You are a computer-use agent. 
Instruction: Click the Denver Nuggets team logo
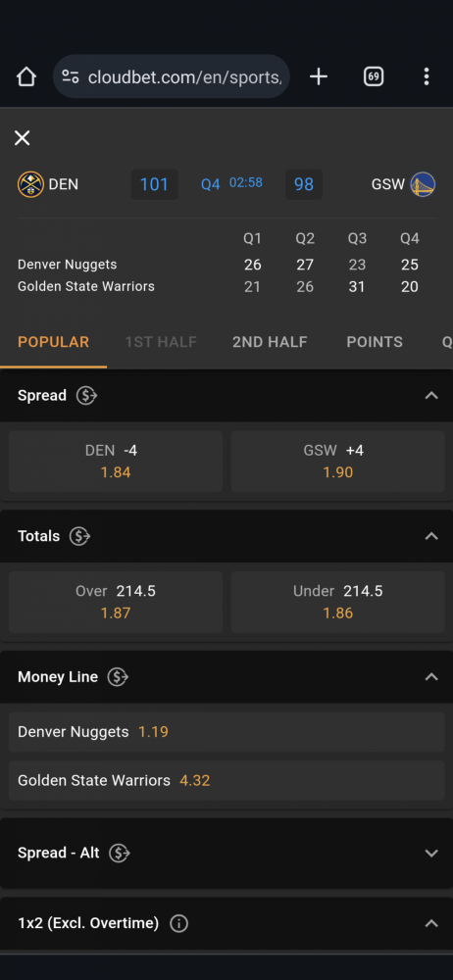pos(30,184)
